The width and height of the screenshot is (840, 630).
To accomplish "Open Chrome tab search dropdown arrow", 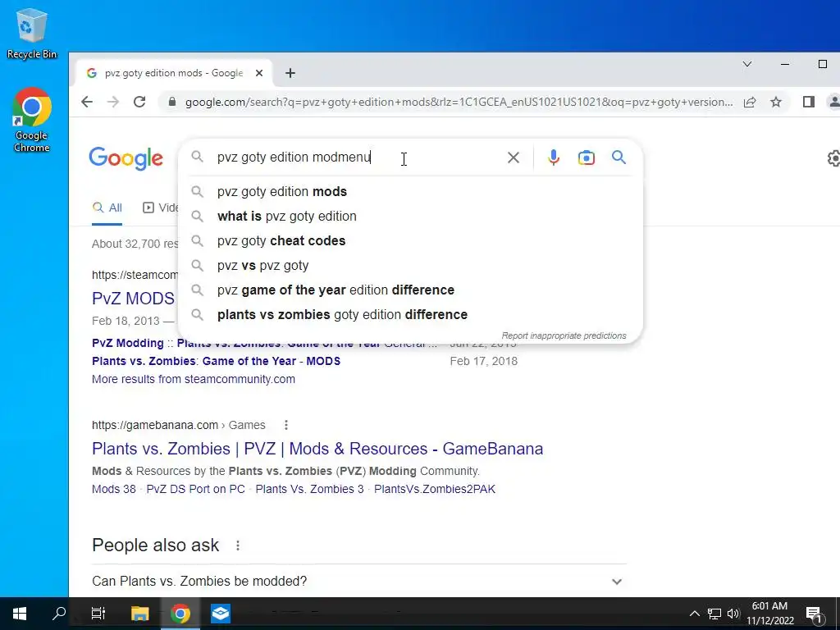I will pyautogui.click(x=746, y=64).
